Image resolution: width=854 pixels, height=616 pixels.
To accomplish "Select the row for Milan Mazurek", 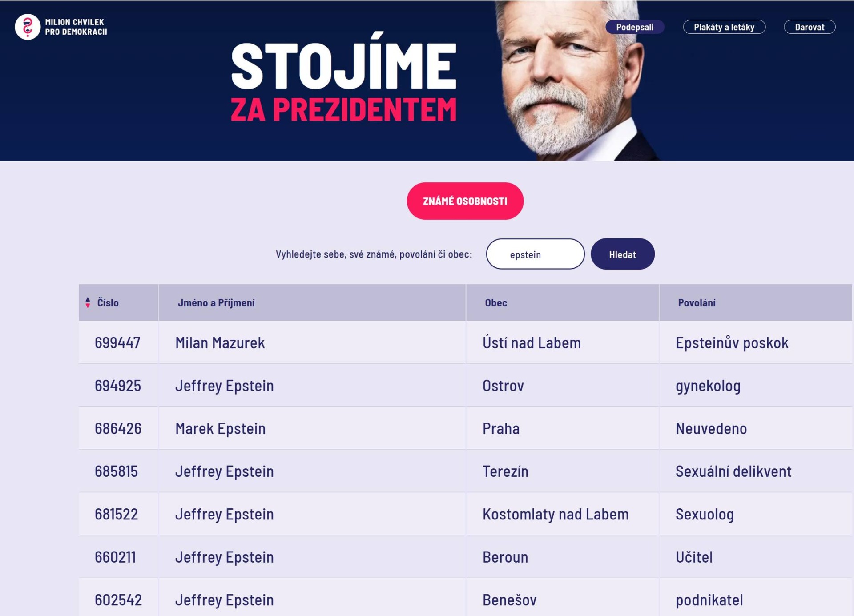I will click(x=220, y=343).
